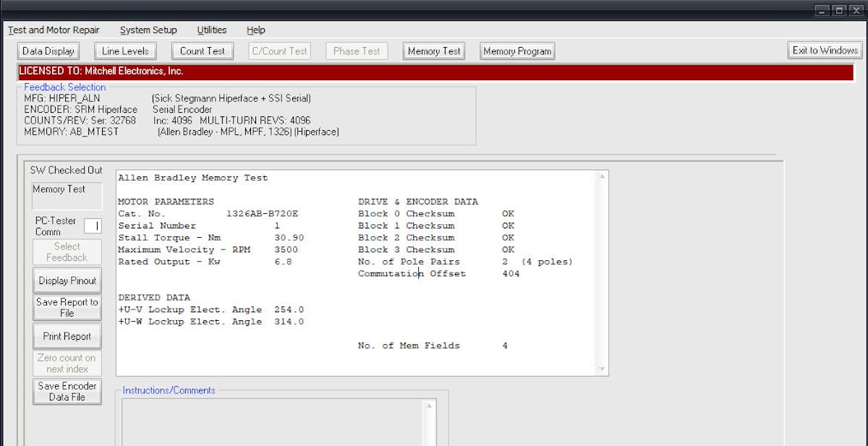This screenshot has width=868, height=446.
Task: Open the Memory Program button
Action: click(x=517, y=51)
